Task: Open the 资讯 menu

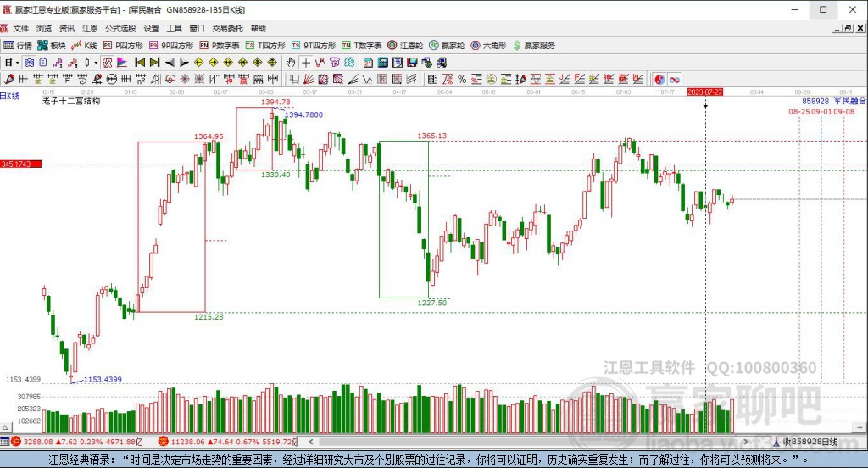Action: pos(67,28)
